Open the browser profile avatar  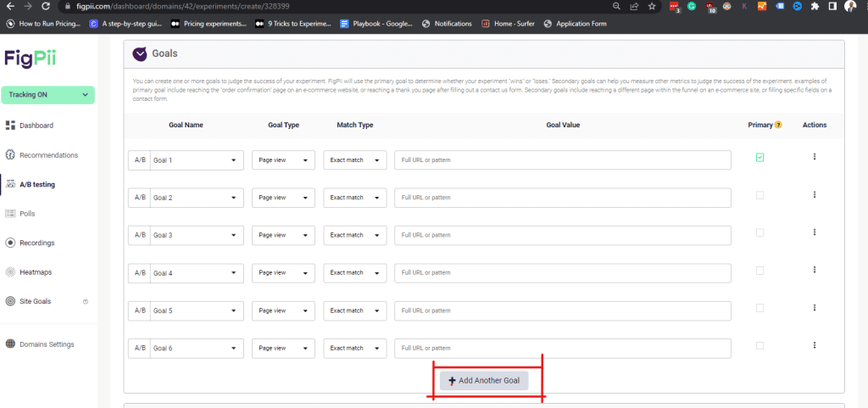[849, 7]
